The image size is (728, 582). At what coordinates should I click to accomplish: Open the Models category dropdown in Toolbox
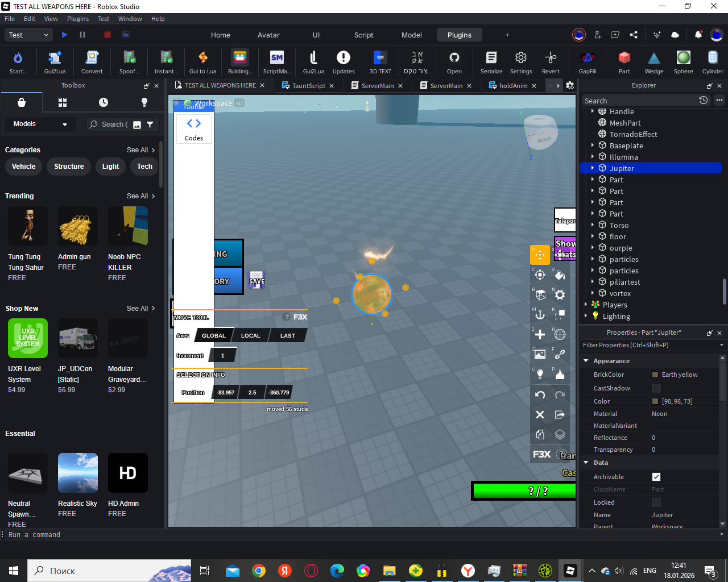(x=41, y=124)
